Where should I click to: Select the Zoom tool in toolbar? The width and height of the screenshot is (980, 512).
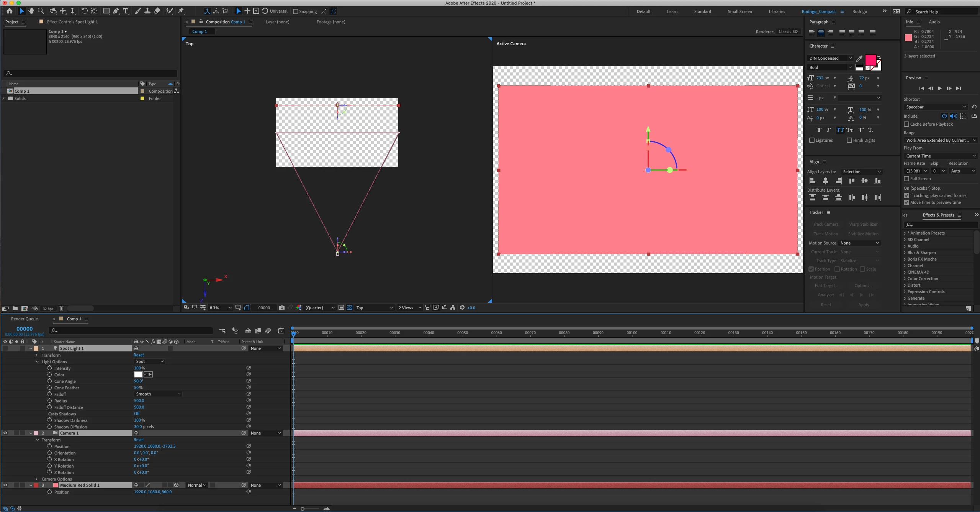(x=41, y=11)
